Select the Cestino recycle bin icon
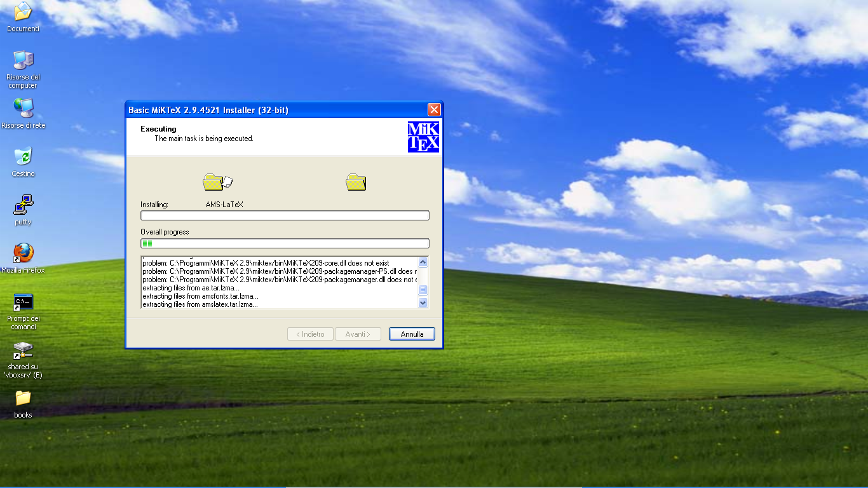 point(23,162)
